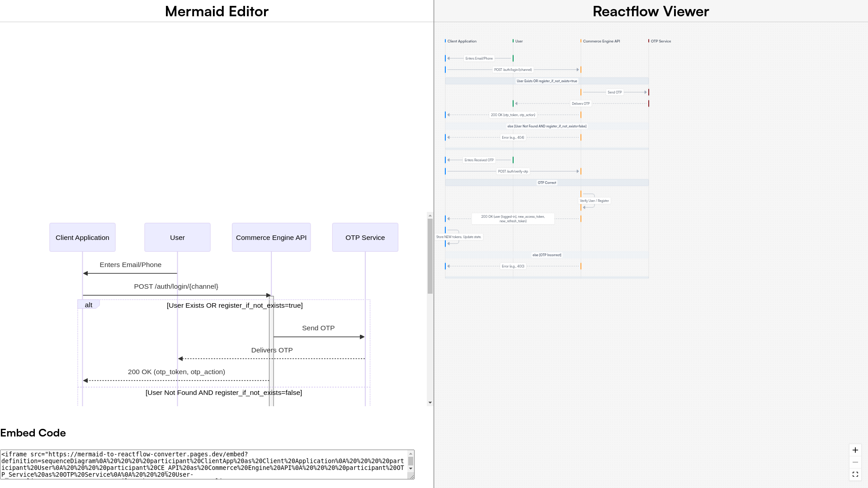This screenshot has width=868, height=488.
Task: Click the 'OTP Correct' band in Reactflow Viewer
Action: point(547,183)
